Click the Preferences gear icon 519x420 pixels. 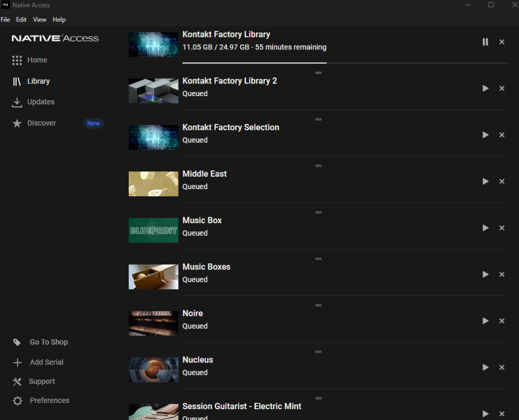17,401
